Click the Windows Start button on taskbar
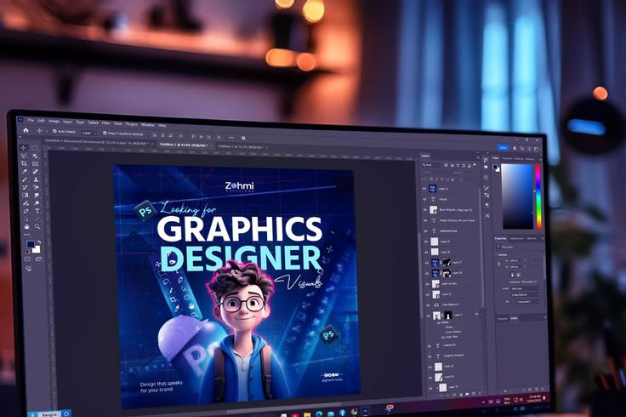Image resolution: width=626 pixels, height=417 pixels. [281, 412]
